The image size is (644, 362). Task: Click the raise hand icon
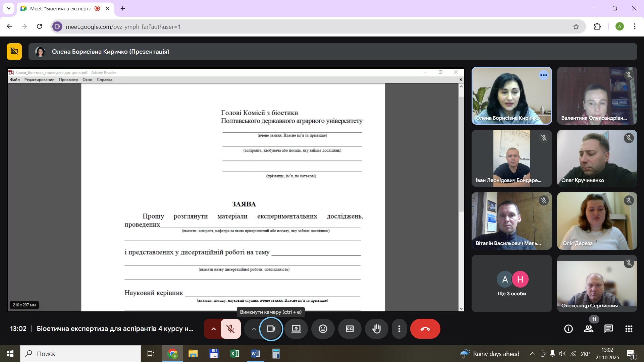376,329
